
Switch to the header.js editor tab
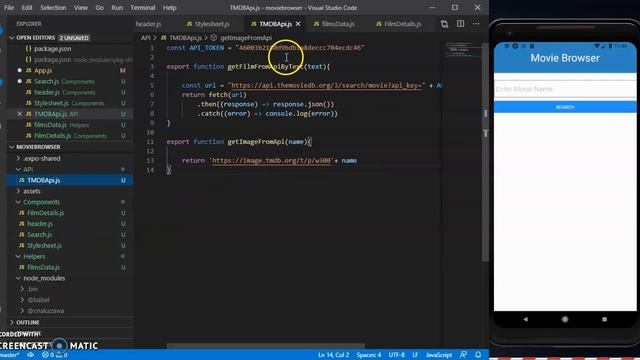tap(149, 24)
